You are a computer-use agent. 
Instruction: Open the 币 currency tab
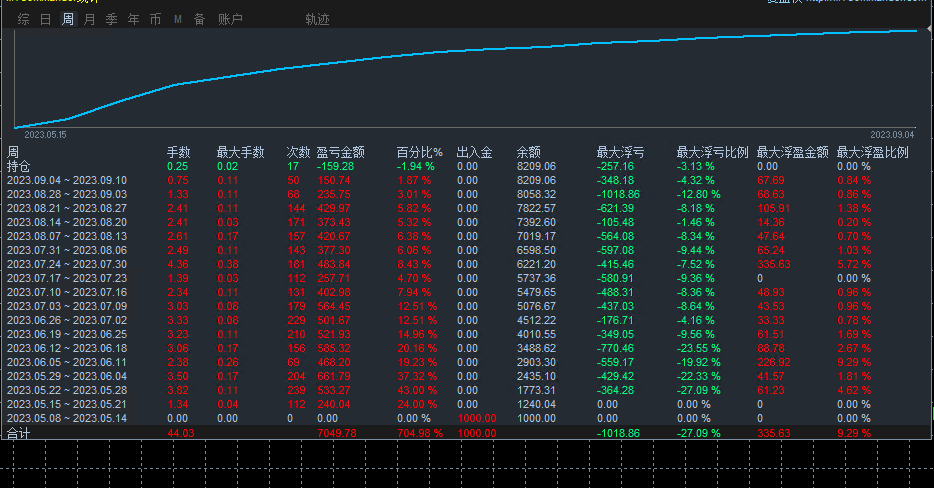(x=155, y=19)
